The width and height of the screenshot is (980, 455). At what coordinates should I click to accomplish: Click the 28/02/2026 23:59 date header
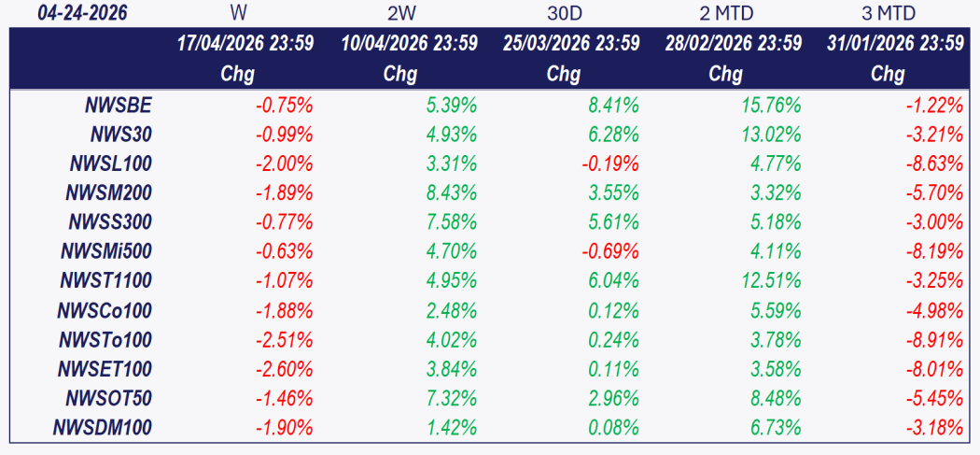point(734,44)
